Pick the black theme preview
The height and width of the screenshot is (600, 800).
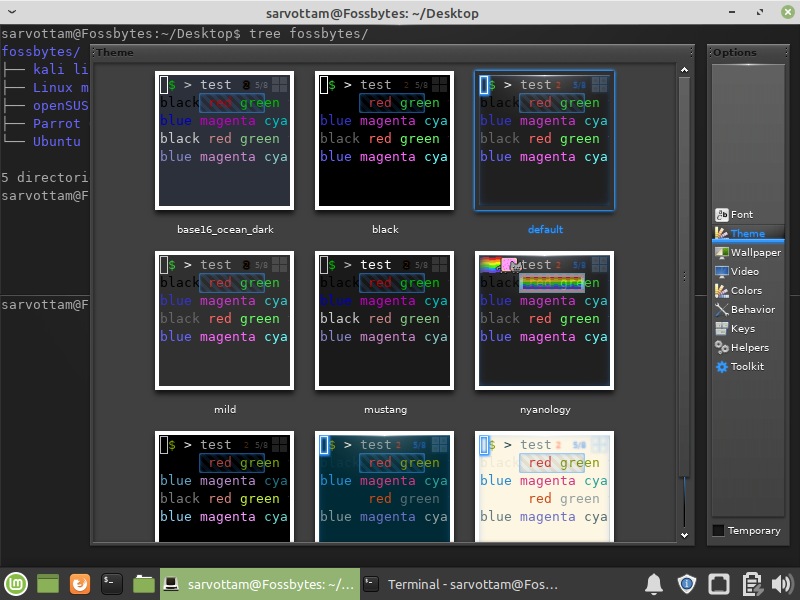(x=385, y=140)
